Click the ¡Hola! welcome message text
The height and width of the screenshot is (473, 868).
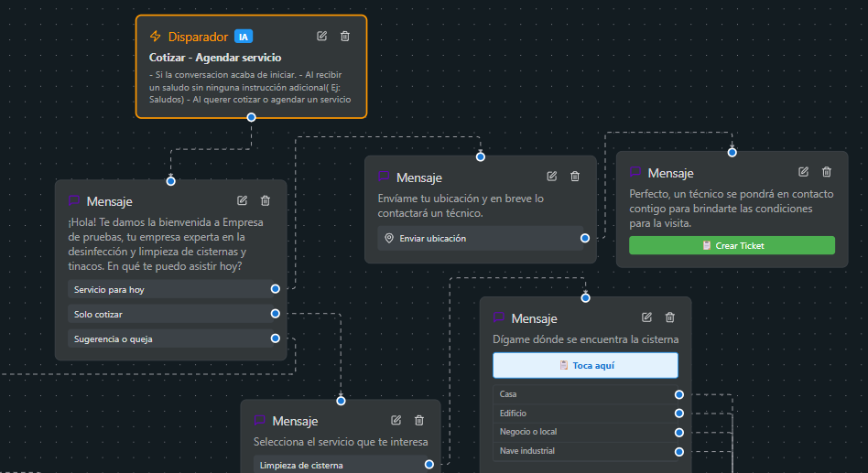[166, 244]
